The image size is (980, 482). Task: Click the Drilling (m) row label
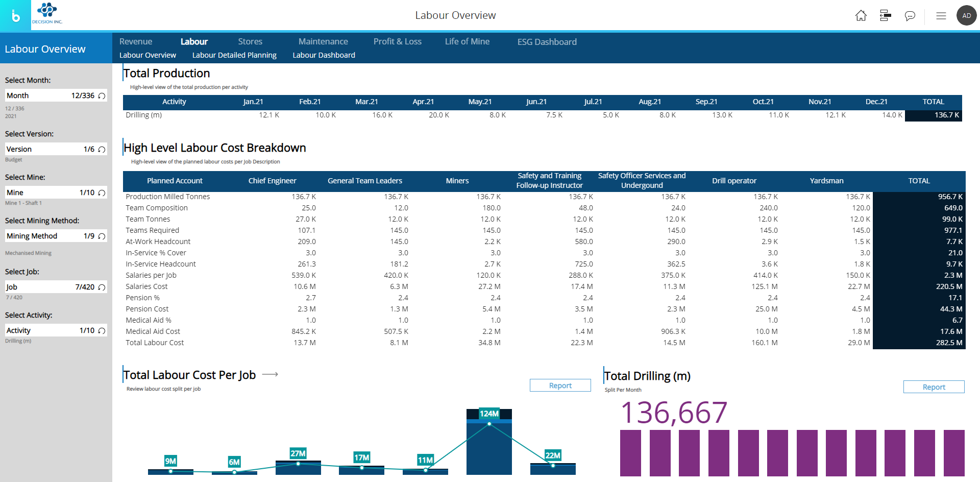[144, 115]
